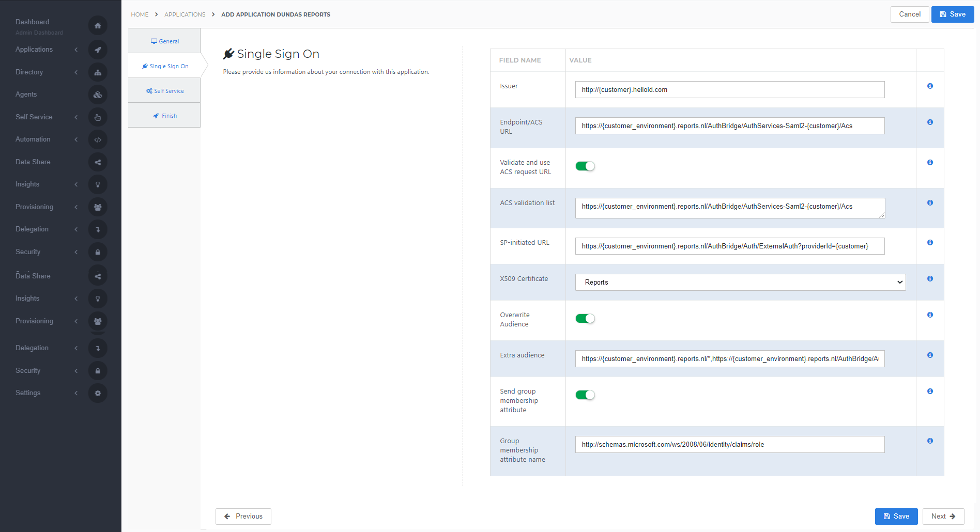This screenshot has height=532, width=980.
Task: Click the ADD APPLICATION DUNDAS REPORTS breadcrumb text
Action: 275,14
